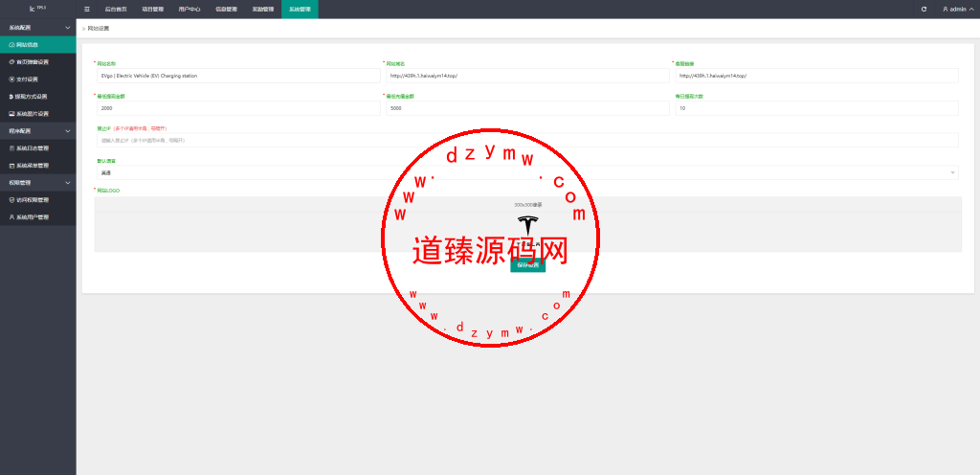Image resolution: width=980 pixels, height=475 pixels.
Task: Collapse the 程序配置 sidebar group
Action: [38, 131]
